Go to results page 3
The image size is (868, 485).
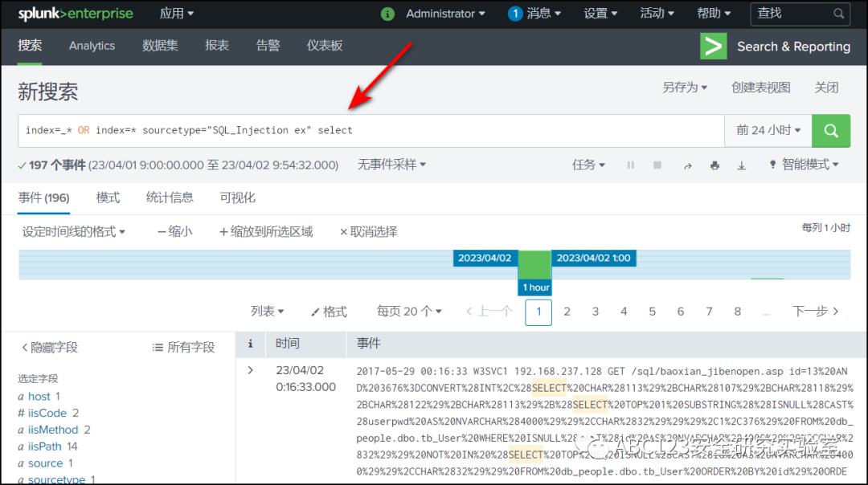[596, 312]
